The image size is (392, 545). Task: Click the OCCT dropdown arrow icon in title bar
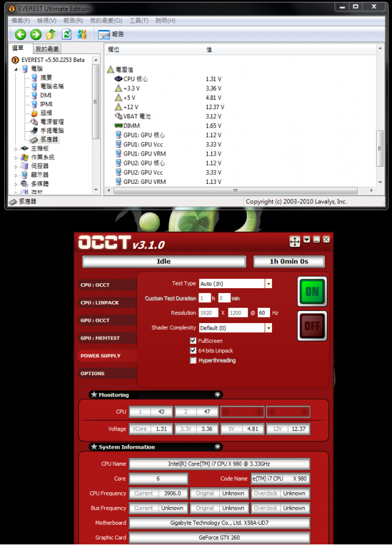[x=307, y=240]
